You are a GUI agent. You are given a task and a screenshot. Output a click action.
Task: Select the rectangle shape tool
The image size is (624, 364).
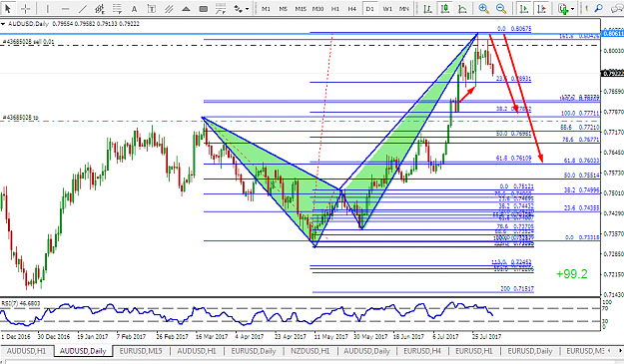204,8
